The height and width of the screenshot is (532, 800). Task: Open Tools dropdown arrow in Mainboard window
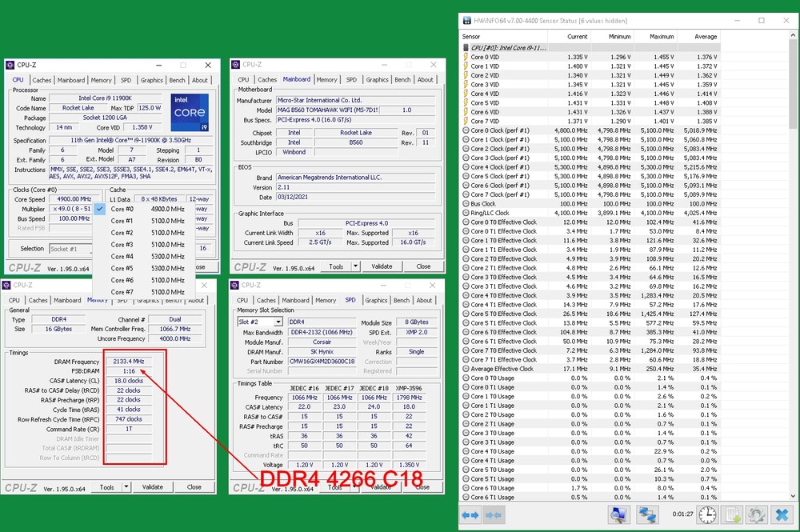tap(356, 266)
